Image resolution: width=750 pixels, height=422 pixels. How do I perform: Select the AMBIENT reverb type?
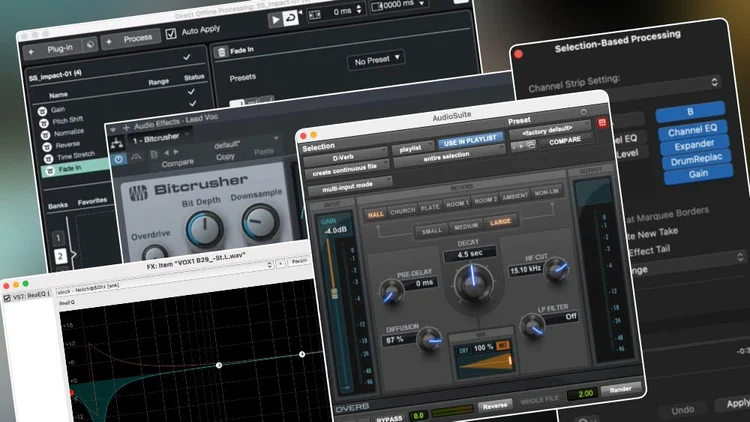pos(515,196)
